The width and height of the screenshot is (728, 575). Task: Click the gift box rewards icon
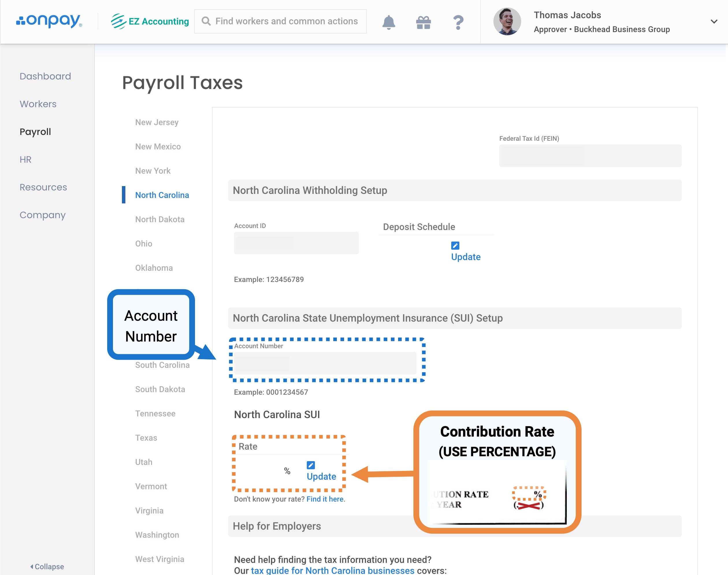click(x=423, y=22)
